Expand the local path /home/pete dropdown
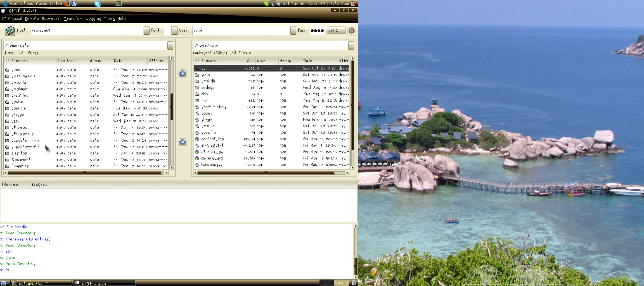This screenshot has height=286, width=644. [x=170, y=46]
